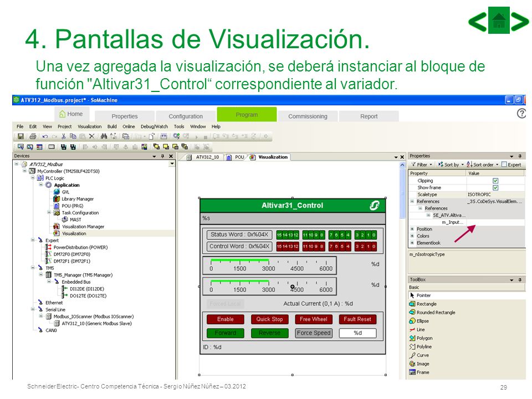532x399 pixels.
Task: Collapse the TM5_Manager tree node
Action: [40, 275]
